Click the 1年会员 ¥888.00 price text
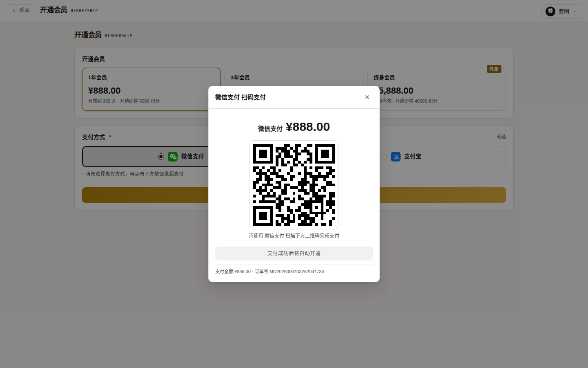 (x=105, y=91)
